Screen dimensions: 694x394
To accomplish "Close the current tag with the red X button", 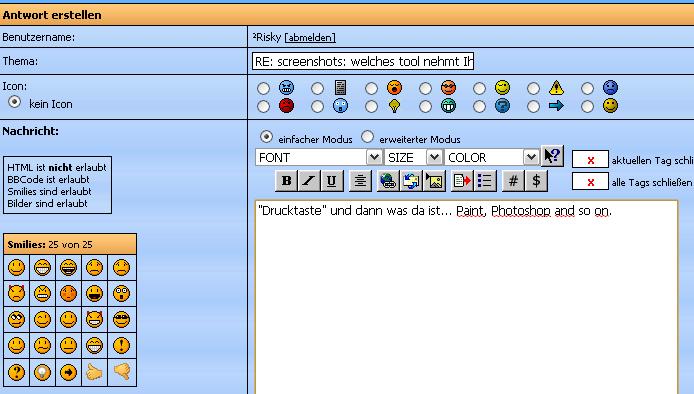I will pos(590,160).
